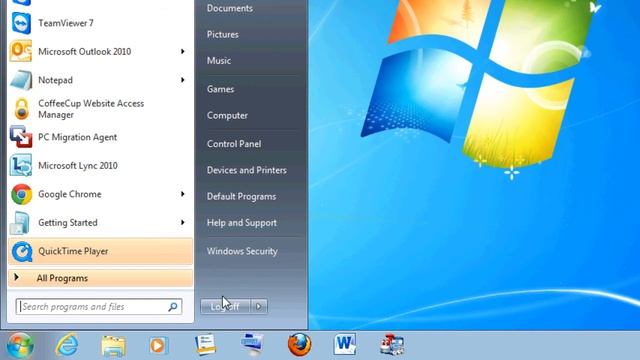The width and height of the screenshot is (640, 360).
Task: Click the Log off button
Action: point(225,307)
